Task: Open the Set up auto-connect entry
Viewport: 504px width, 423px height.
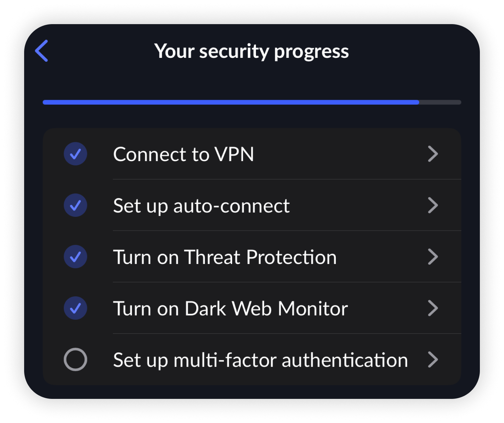Action: [x=201, y=206]
